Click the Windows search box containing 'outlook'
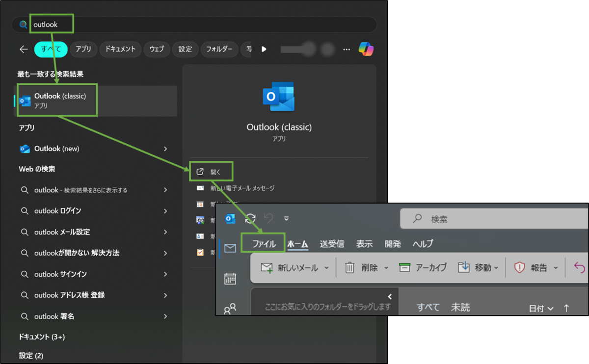The image size is (589, 364). point(194,25)
